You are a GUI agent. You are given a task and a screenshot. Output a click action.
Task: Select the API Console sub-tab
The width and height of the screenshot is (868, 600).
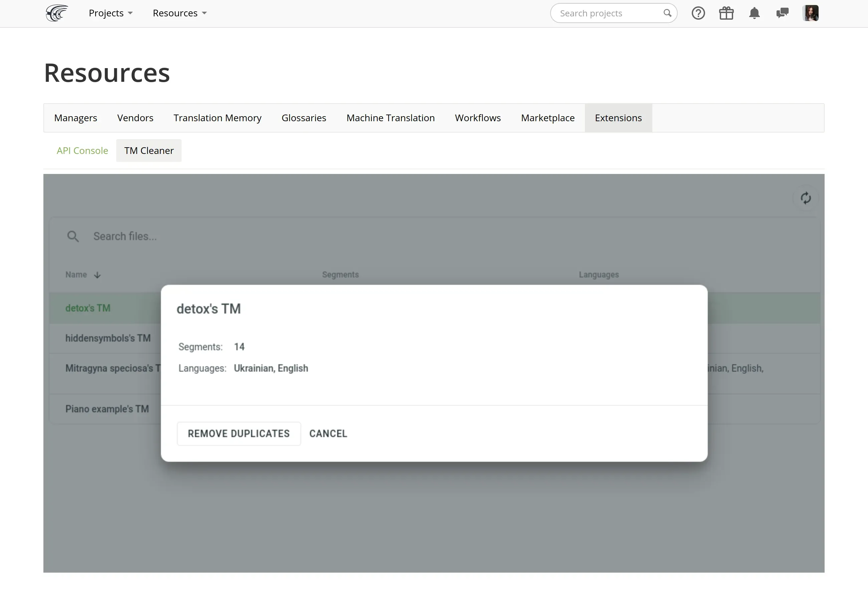82,151
